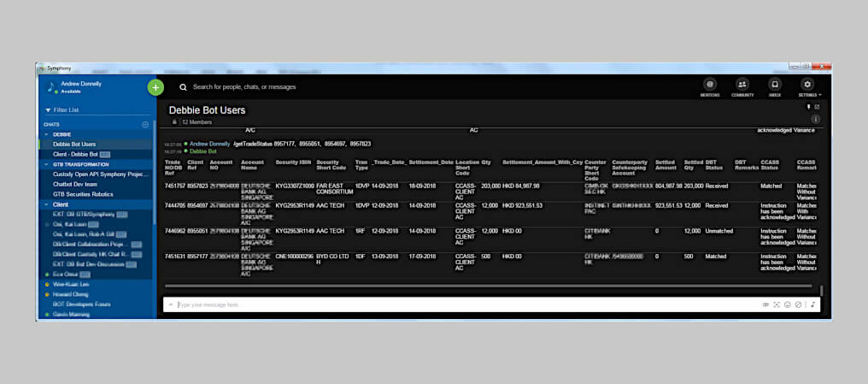Image resolution: width=868 pixels, height=384 pixels.
Task: Click the search magnifier icon
Action: tap(183, 87)
